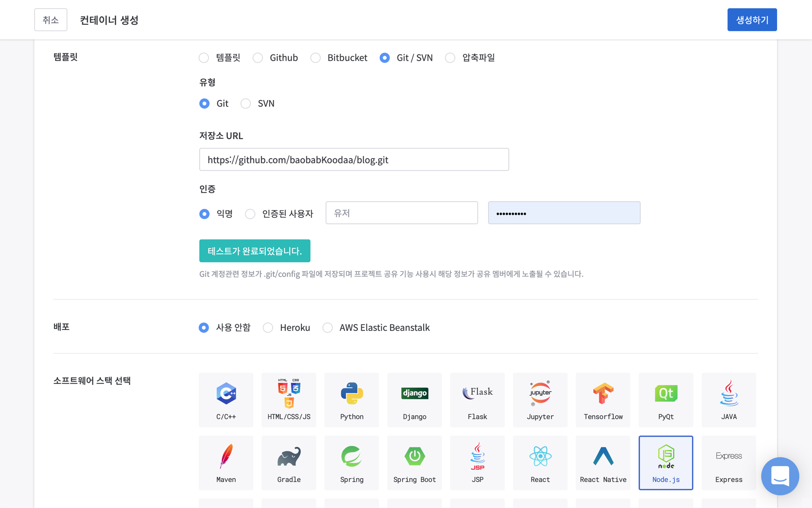812x508 pixels.
Task: Pick the Tensorflow stack
Action: pos(603,400)
